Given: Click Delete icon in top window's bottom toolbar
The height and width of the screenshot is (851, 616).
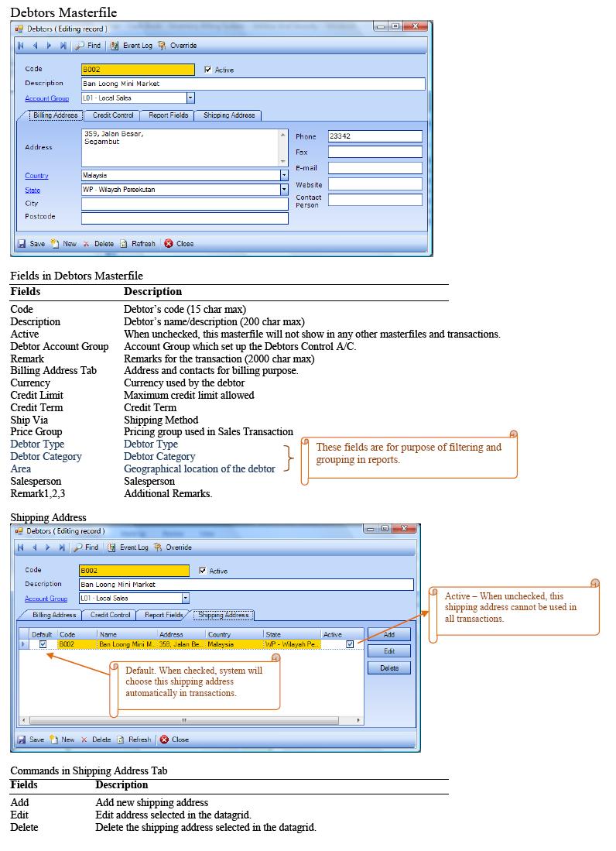Looking at the screenshot, I should [x=87, y=243].
